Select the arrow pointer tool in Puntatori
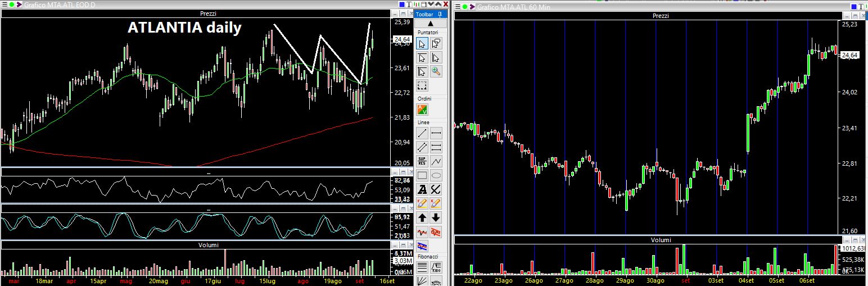Image resolution: width=868 pixels, height=286 pixels. coord(422,43)
